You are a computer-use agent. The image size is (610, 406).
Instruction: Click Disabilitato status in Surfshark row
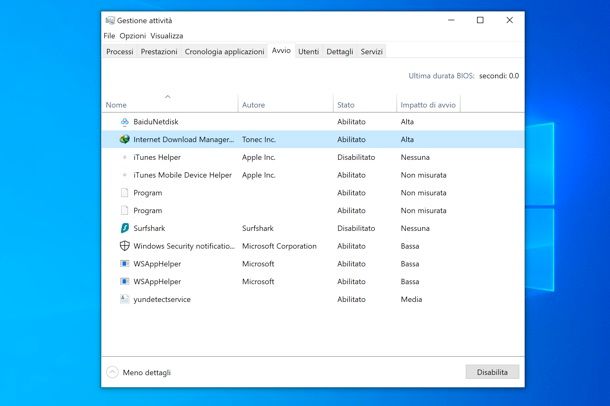(x=356, y=228)
